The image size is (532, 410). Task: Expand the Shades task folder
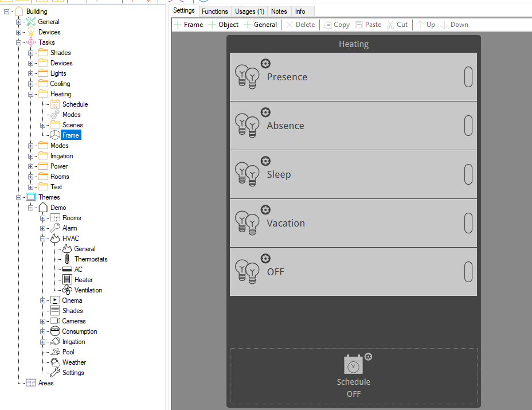pyautogui.click(x=31, y=53)
